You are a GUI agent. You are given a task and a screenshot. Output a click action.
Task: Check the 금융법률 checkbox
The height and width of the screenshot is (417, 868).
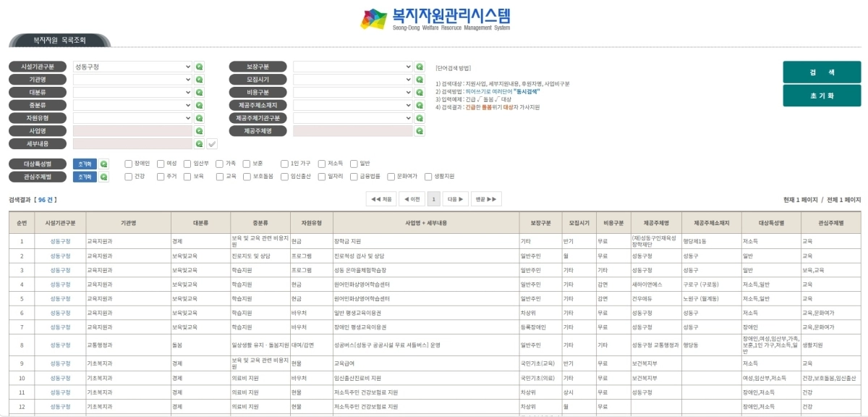[354, 176]
